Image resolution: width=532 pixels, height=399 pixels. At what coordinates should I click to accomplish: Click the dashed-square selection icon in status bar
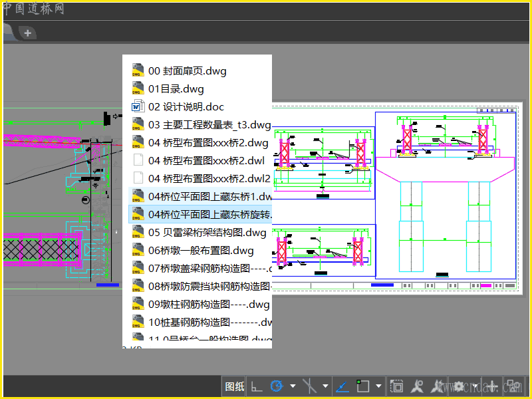click(397, 386)
